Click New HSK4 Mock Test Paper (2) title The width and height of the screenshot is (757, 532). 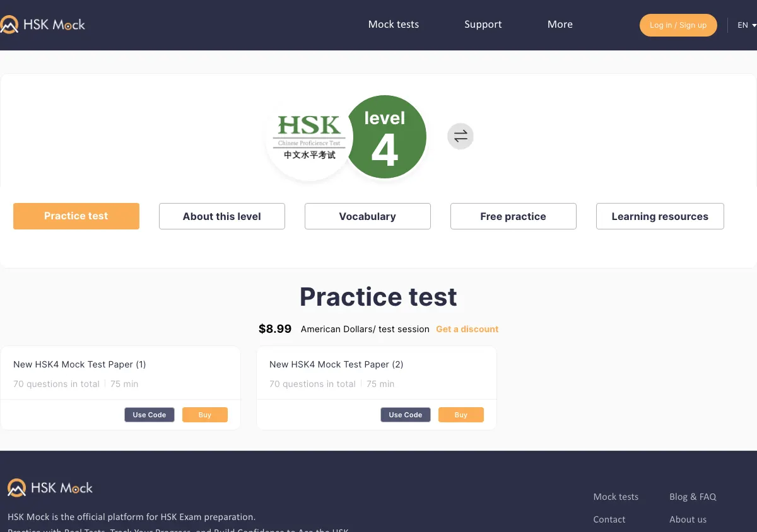[x=336, y=364]
